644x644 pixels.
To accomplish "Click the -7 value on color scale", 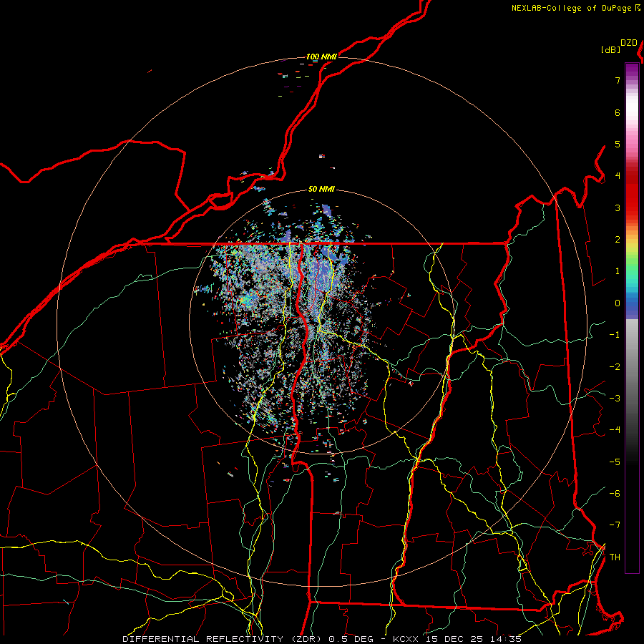I will coord(615,525).
